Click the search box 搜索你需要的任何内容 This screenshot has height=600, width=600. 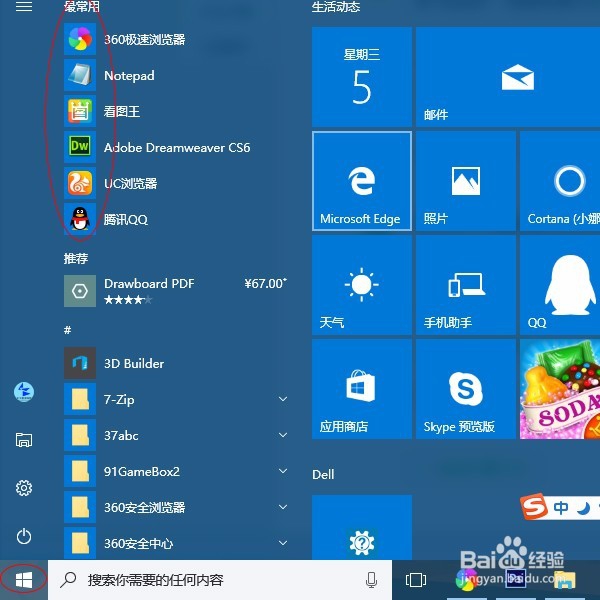point(220,580)
